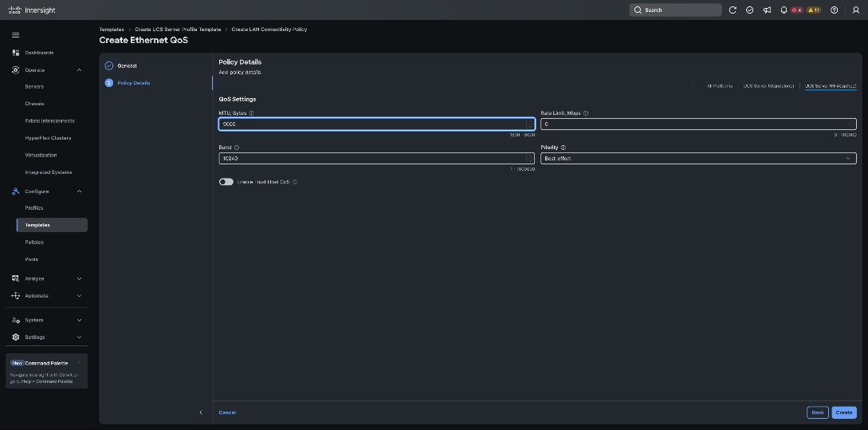Open Policies under Configure
This screenshot has height=430, width=868.
[x=34, y=243]
